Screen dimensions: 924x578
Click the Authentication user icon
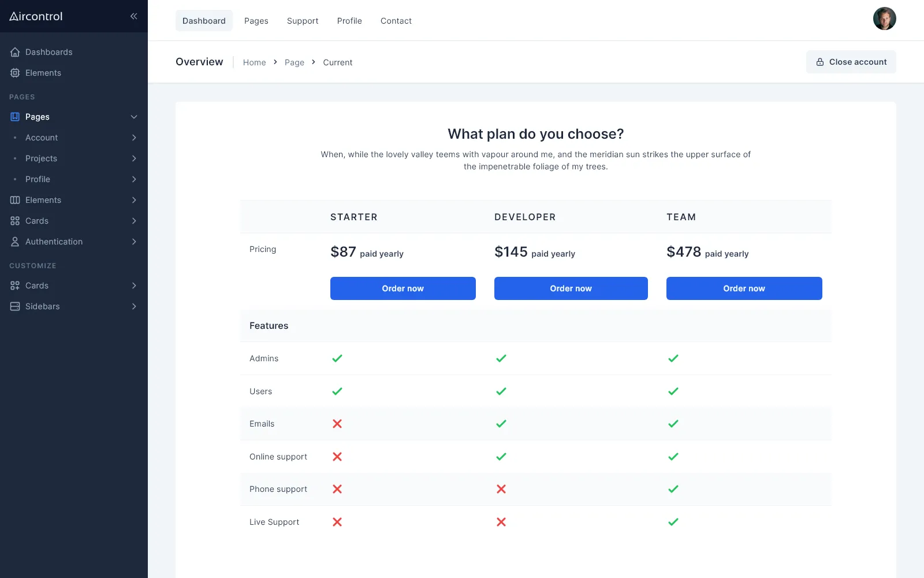(x=15, y=242)
